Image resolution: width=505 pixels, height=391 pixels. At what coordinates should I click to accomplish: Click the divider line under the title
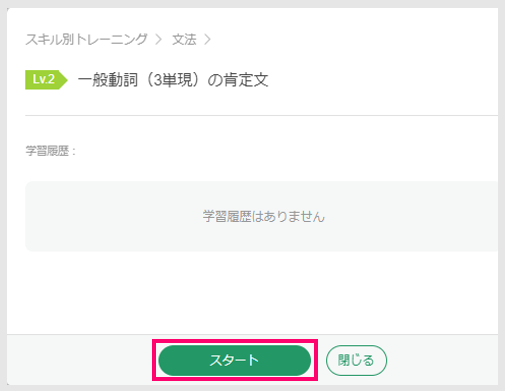tap(262, 115)
